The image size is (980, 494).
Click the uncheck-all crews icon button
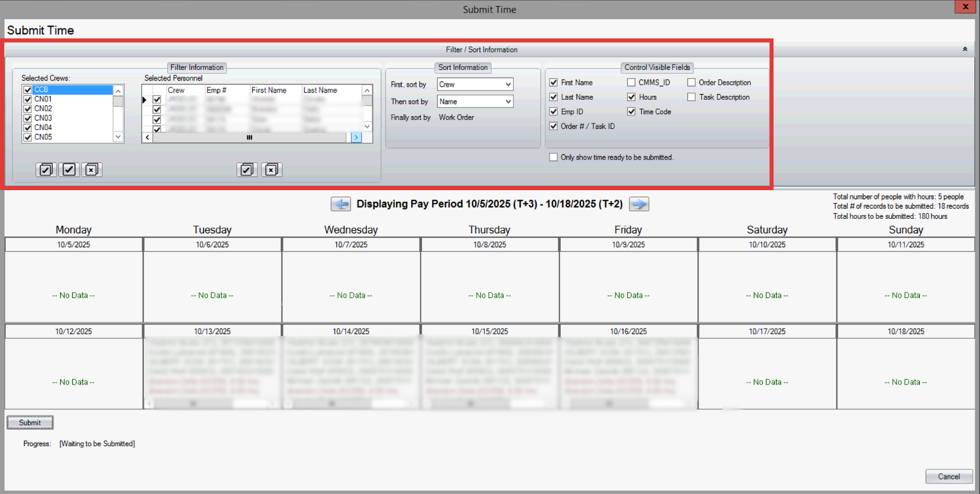pos(92,170)
